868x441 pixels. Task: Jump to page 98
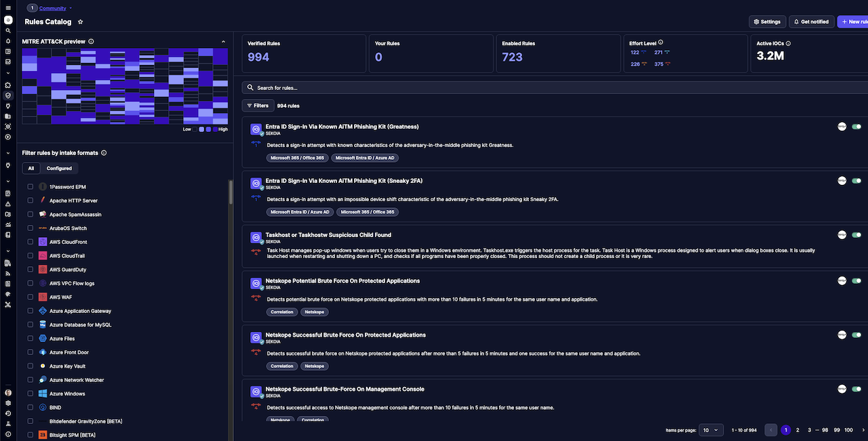point(825,430)
